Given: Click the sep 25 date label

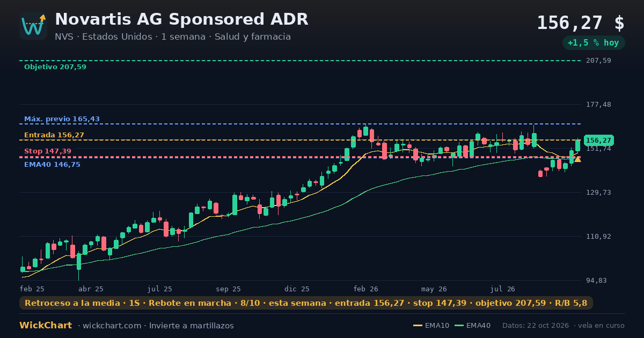Looking at the screenshot, I should [x=228, y=289].
